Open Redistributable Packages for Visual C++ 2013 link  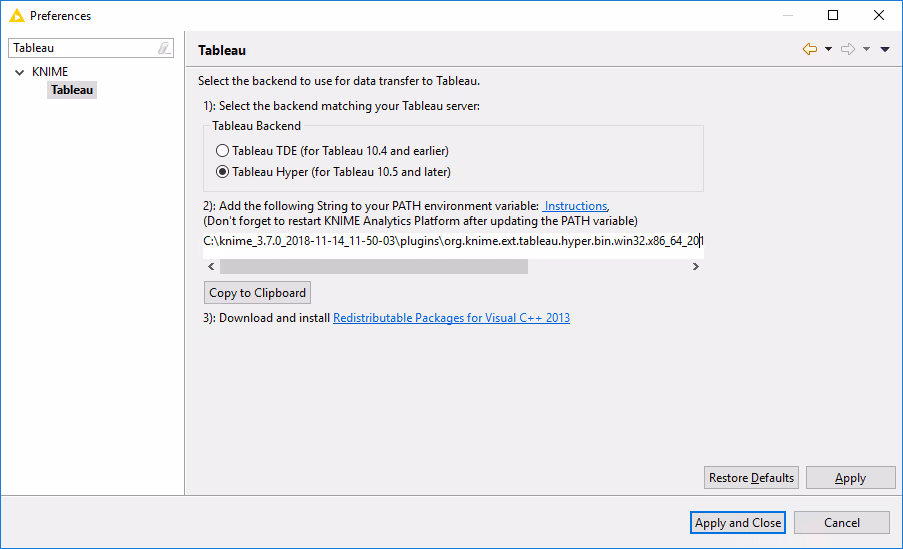coord(451,318)
